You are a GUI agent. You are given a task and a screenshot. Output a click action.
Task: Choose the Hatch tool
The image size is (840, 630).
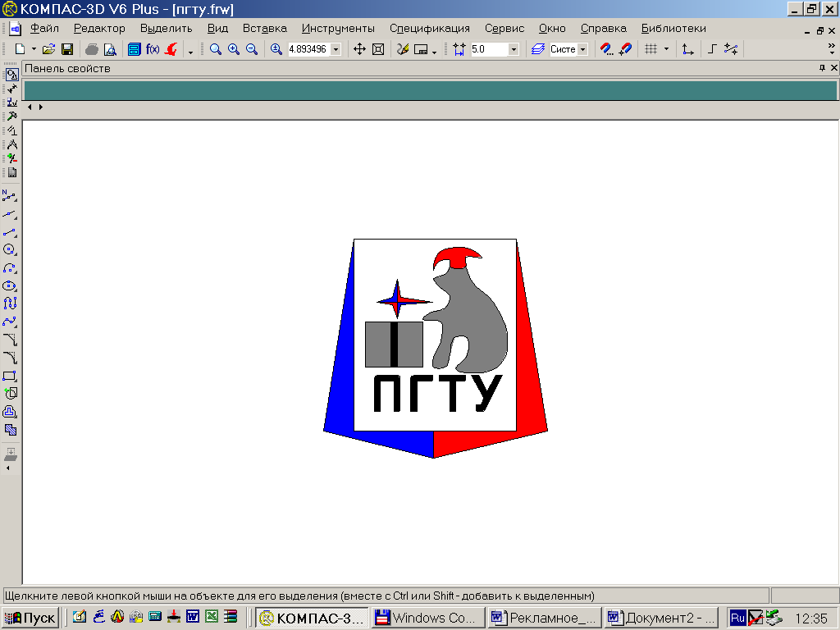[10, 430]
